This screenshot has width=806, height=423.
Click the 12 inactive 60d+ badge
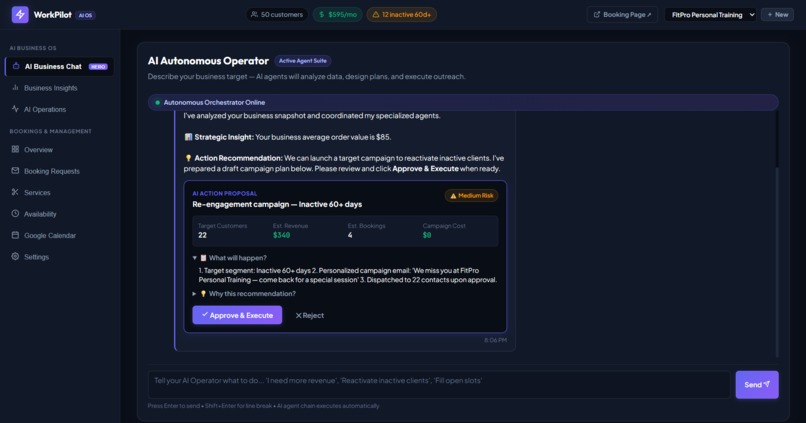click(x=401, y=14)
